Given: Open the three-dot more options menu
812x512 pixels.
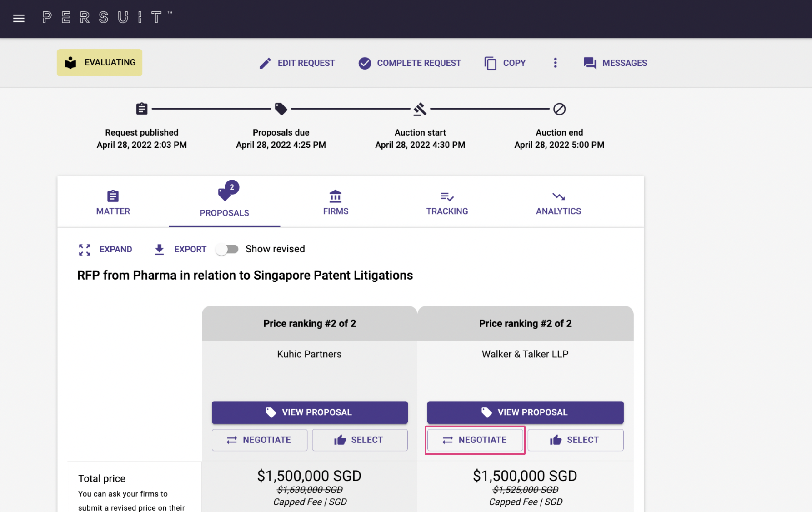Looking at the screenshot, I should point(555,63).
